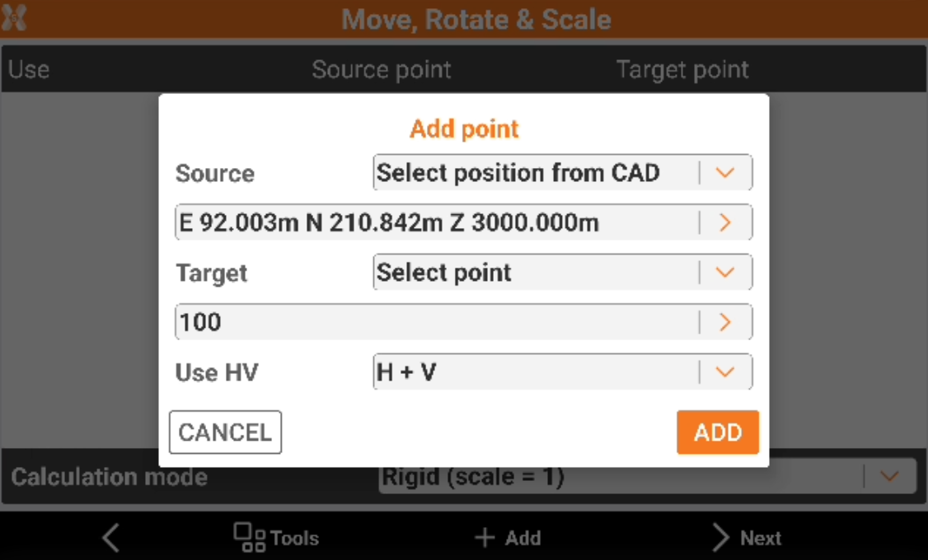Go to Next with the forward arrow
This screenshot has height=560, width=928.
point(721,538)
